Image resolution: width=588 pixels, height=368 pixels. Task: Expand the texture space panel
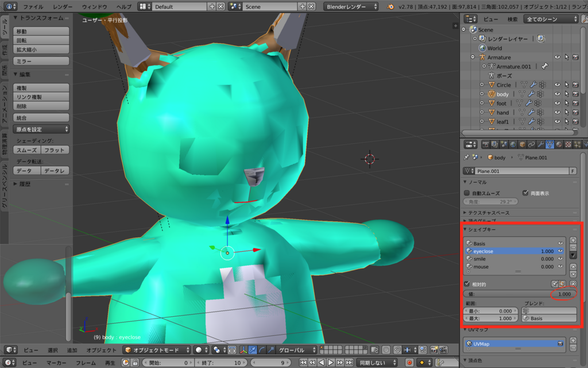[466, 213]
